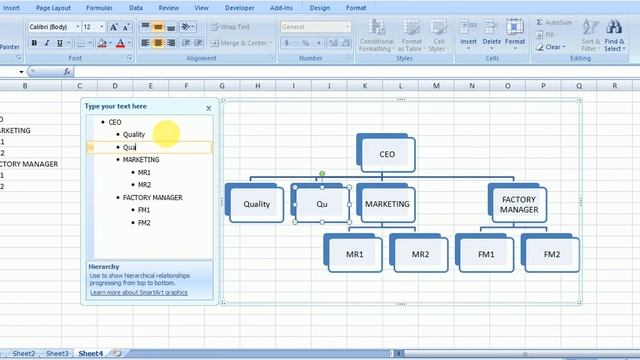Click the MR1 box in diagram
640x360 pixels.
(x=355, y=254)
